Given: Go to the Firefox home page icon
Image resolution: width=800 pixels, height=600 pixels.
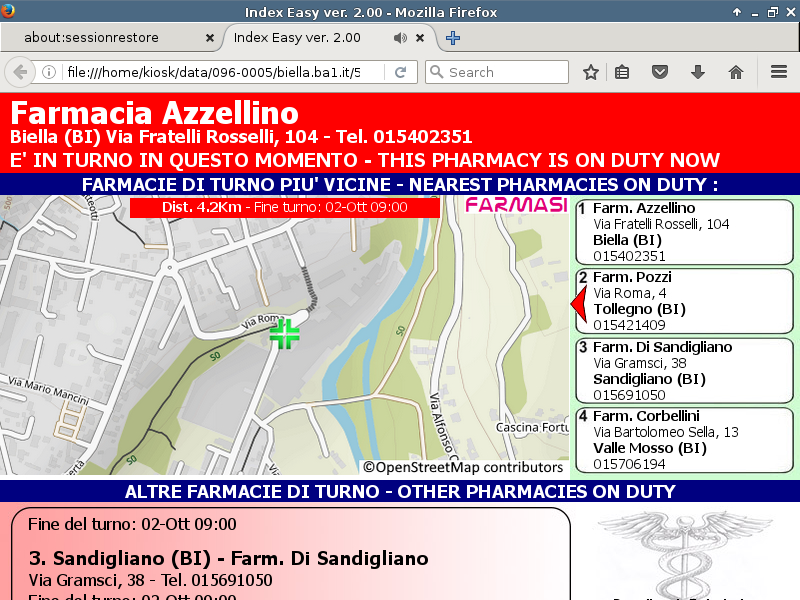Looking at the screenshot, I should (736, 72).
